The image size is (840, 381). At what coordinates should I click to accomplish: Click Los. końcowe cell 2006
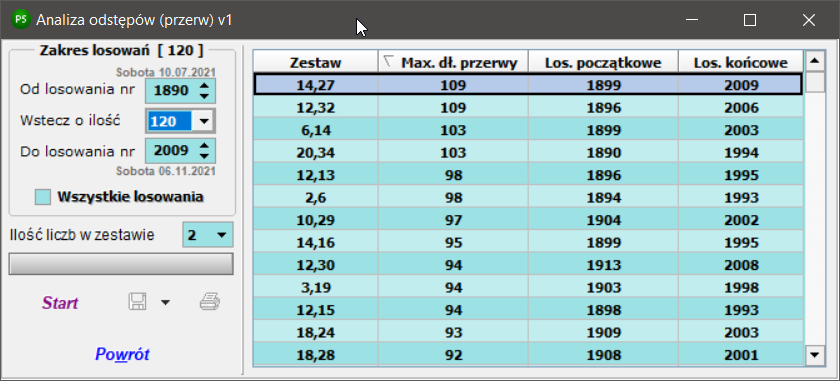coord(741,107)
